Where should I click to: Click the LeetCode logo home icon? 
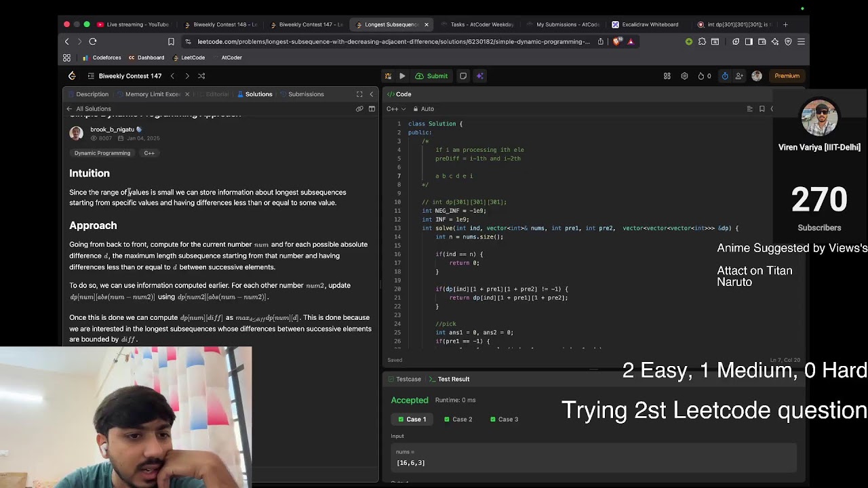[72, 76]
